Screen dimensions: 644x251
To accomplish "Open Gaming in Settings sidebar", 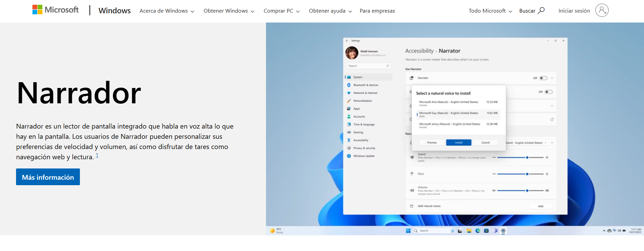I will (358, 132).
